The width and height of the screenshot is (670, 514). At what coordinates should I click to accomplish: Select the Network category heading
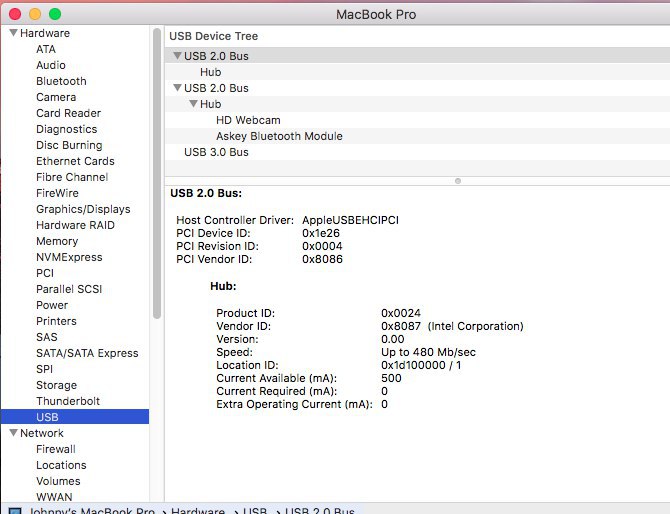coord(42,433)
